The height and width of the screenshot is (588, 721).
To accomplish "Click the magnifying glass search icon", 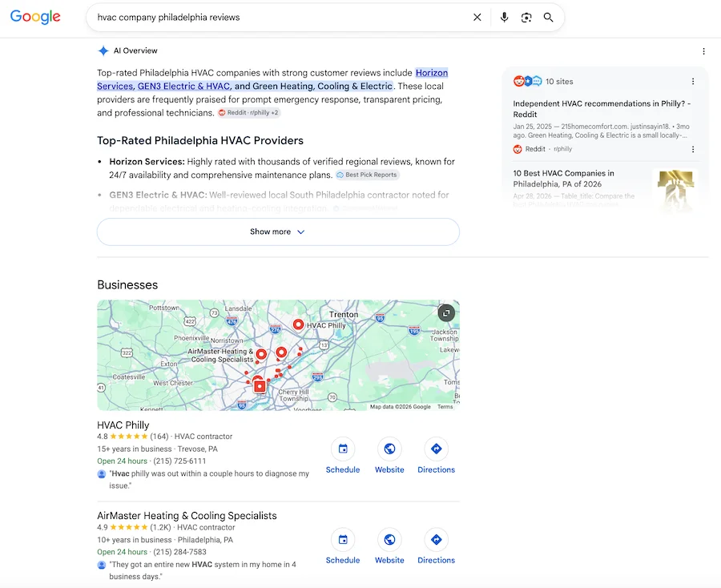I will 548,18.
